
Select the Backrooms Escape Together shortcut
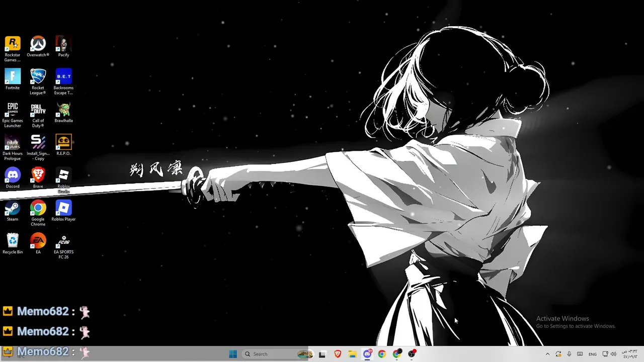[x=63, y=81]
